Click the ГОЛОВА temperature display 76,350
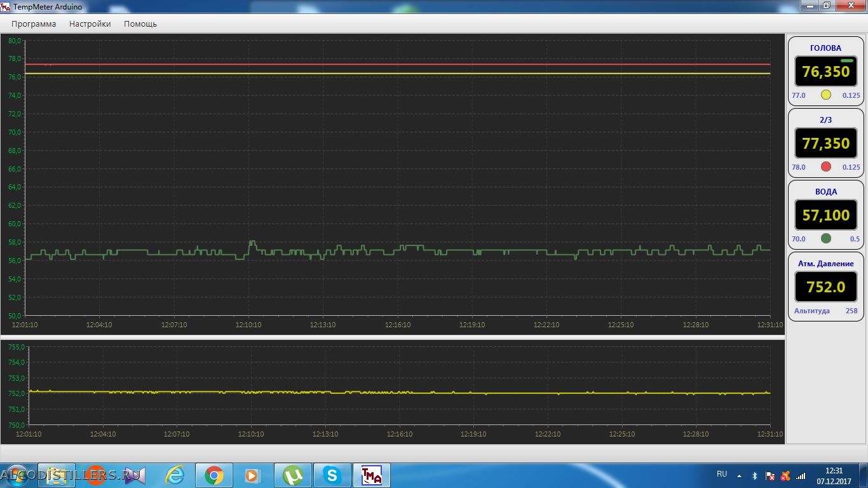Viewport: 868px width, 488px height. point(825,72)
